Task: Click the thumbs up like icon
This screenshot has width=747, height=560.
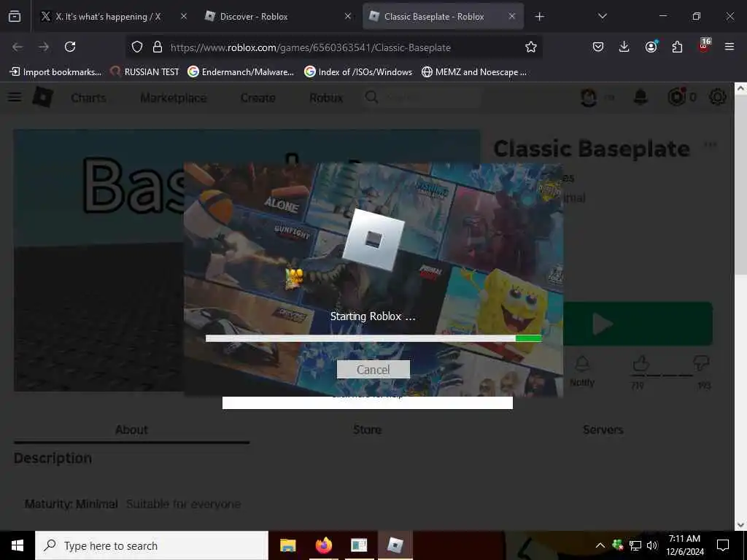Action: (640, 363)
